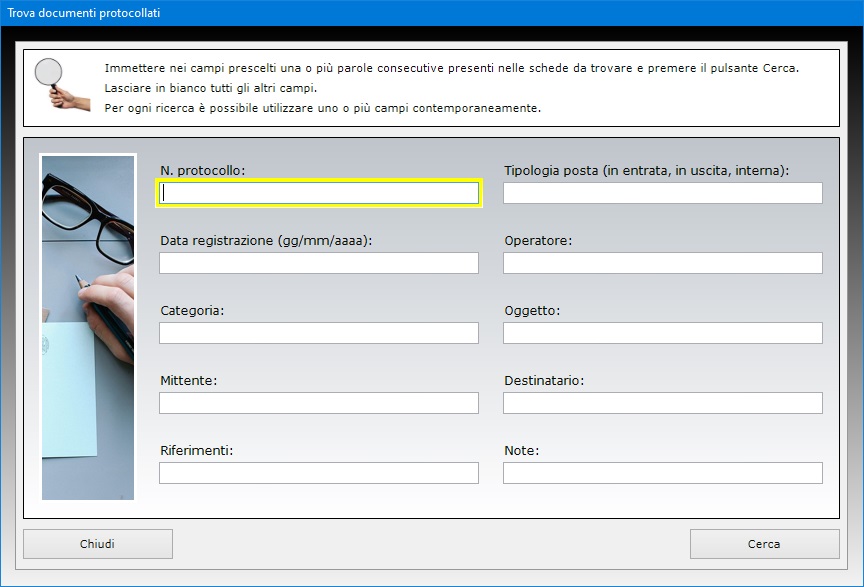Click the glasses and pen photo
Screen dimensions: 864x587
coord(88,327)
